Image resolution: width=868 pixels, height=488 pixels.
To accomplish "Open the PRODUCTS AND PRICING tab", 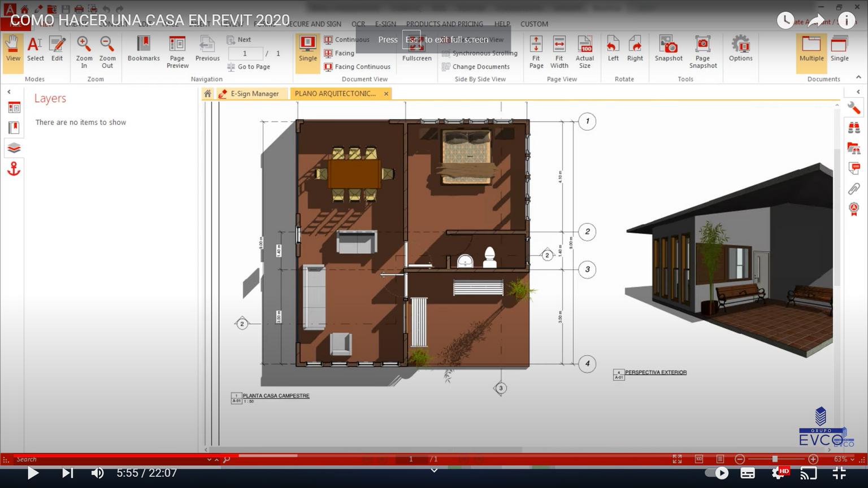I will (445, 24).
